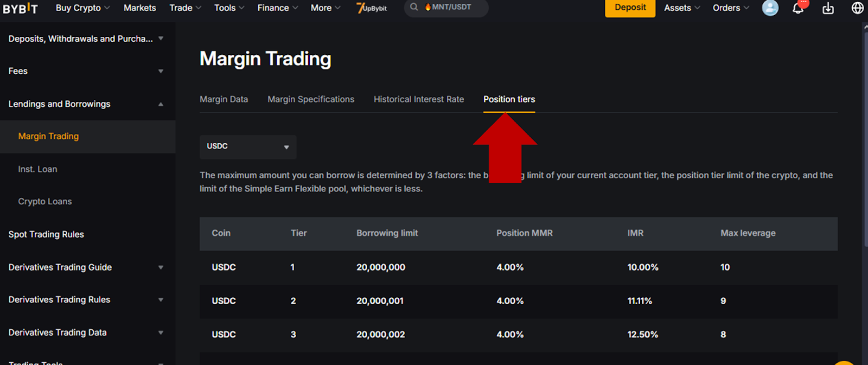Image resolution: width=868 pixels, height=365 pixels.
Task: Open Crypto Loans sidebar item
Action: tap(45, 202)
